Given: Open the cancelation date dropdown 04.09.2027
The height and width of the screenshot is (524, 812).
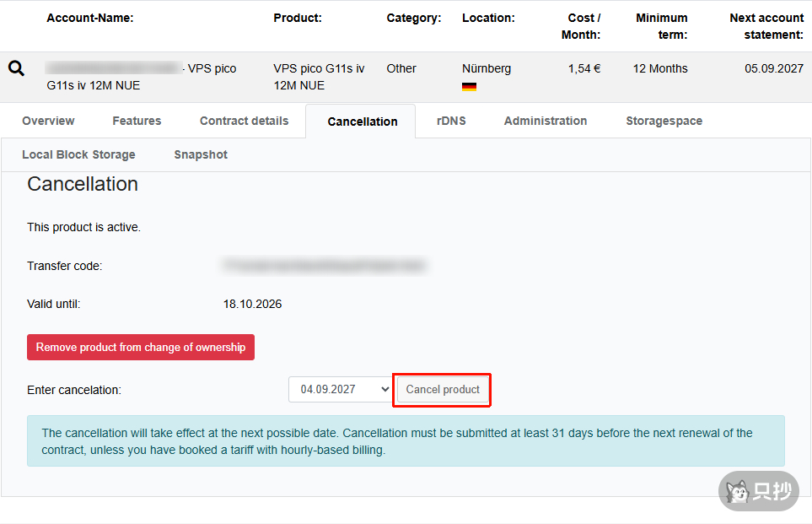Looking at the screenshot, I should [x=341, y=389].
